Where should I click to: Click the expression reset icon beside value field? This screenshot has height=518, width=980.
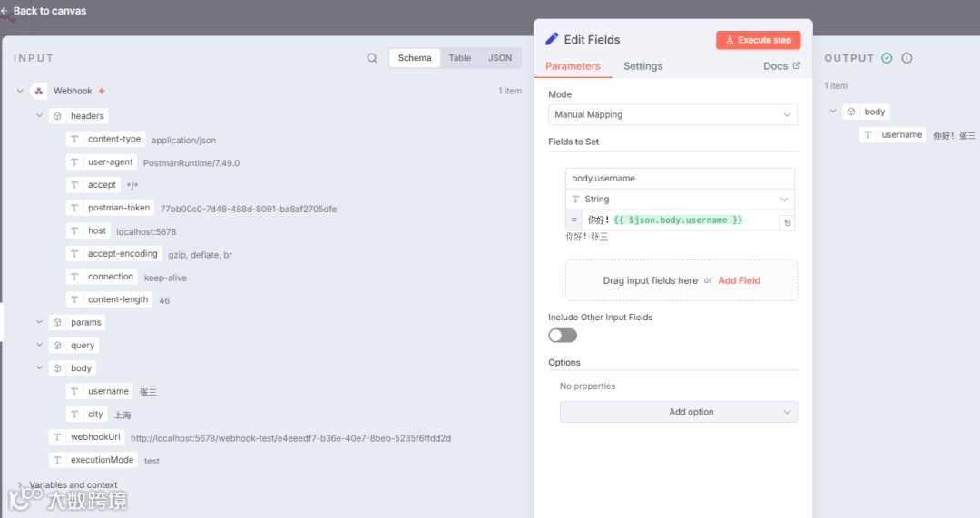click(x=788, y=223)
